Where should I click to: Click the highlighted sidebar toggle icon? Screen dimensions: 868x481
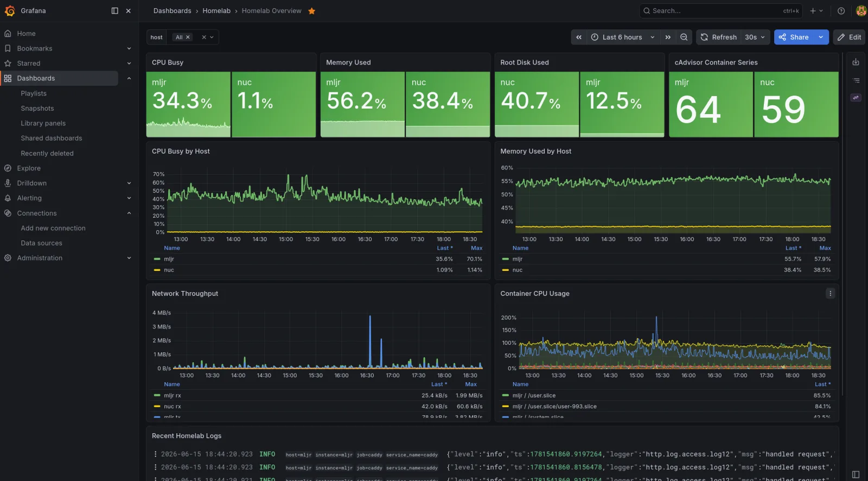pos(856,98)
